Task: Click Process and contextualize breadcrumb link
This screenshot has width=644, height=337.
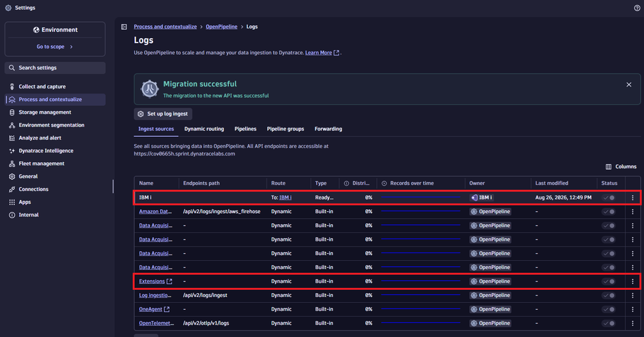Action: coord(165,26)
